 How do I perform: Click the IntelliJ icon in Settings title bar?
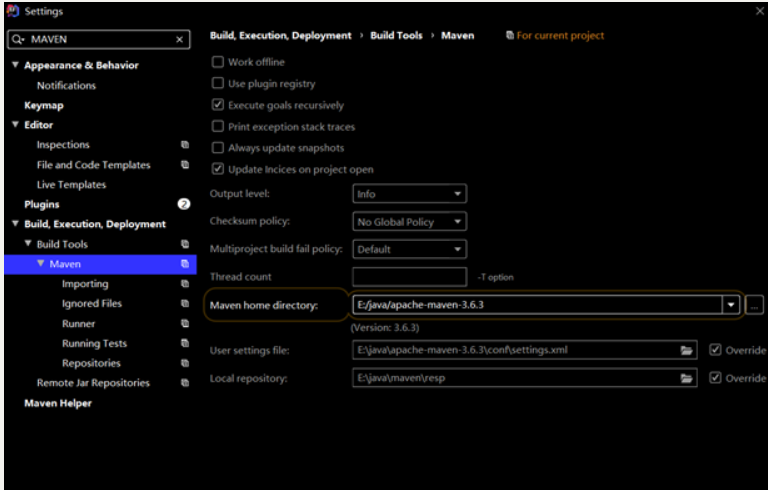13,11
